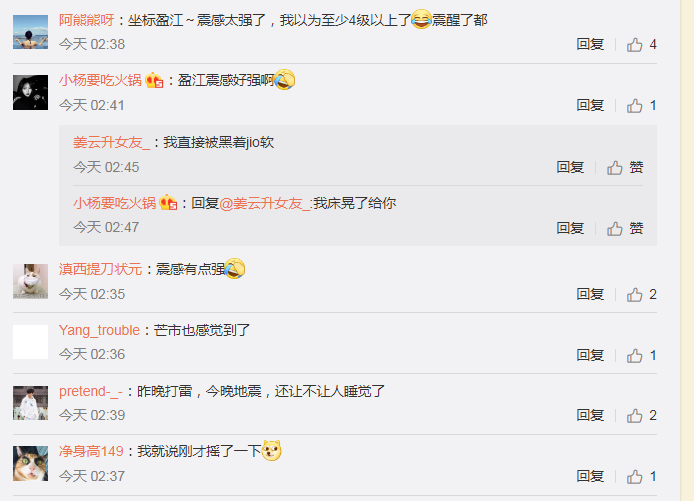Click 净身高149's cat avatar
Viewport: 694px width, 501px height.
pos(31,463)
